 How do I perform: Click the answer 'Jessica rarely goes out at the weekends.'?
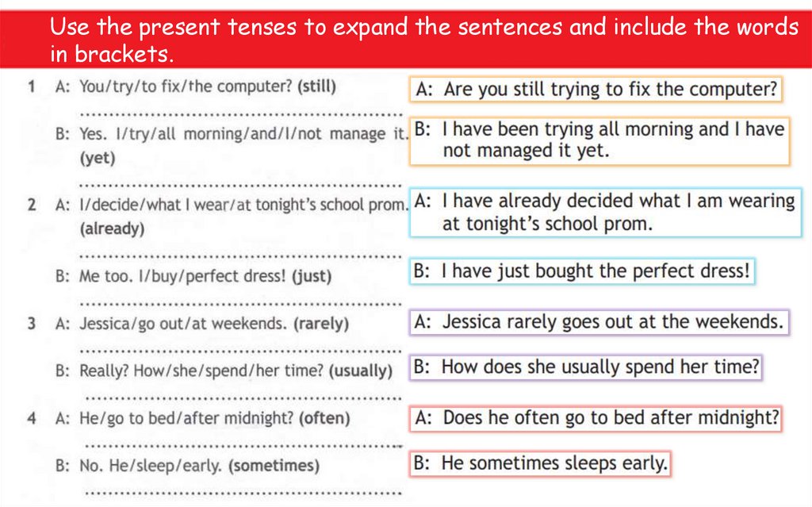point(599,321)
